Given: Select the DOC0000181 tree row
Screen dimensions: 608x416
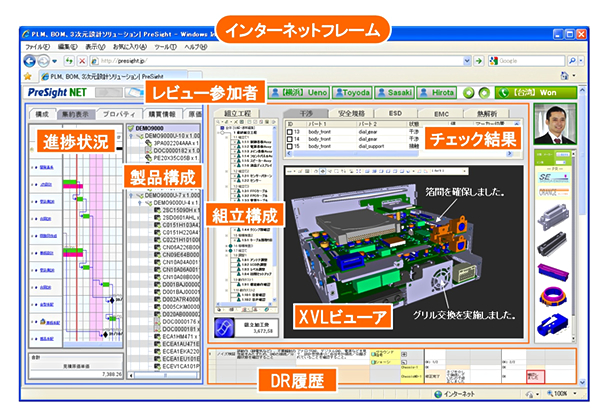Looking at the screenshot, I should pos(164,329).
